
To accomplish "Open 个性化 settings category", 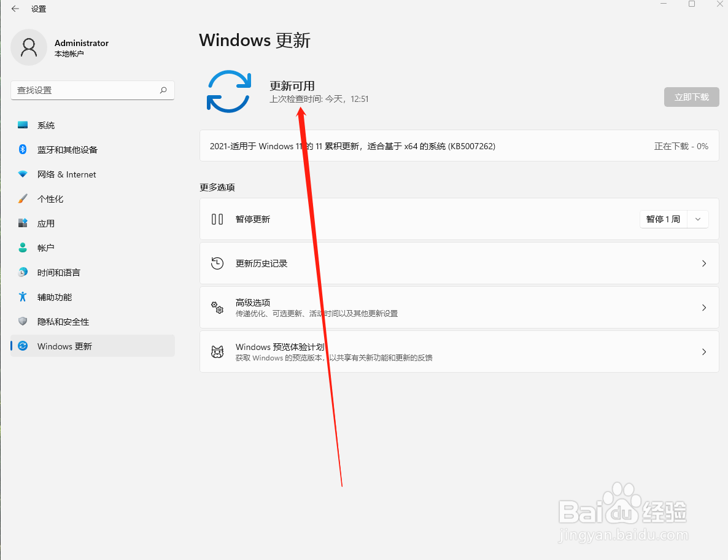I will (93, 199).
